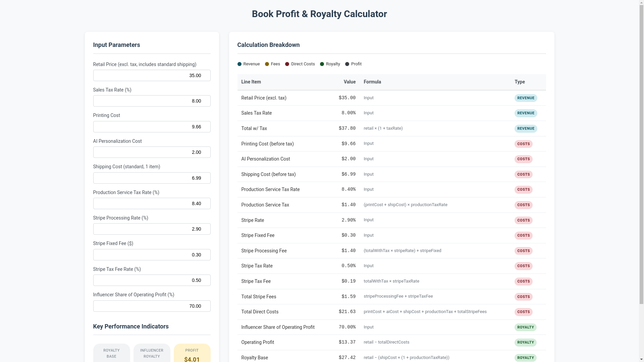Click the Direct Costs legend color dot
The width and height of the screenshot is (644, 362).
pos(287,64)
